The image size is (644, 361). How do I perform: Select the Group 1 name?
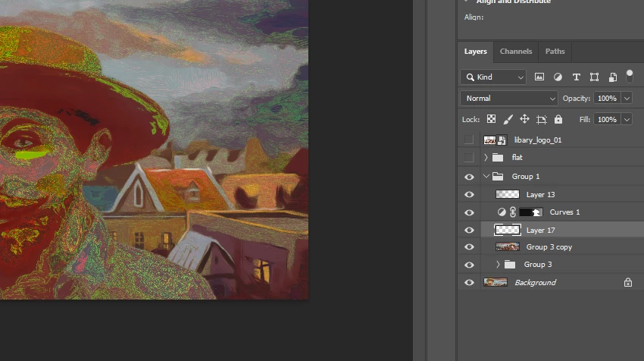click(x=526, y=177)
